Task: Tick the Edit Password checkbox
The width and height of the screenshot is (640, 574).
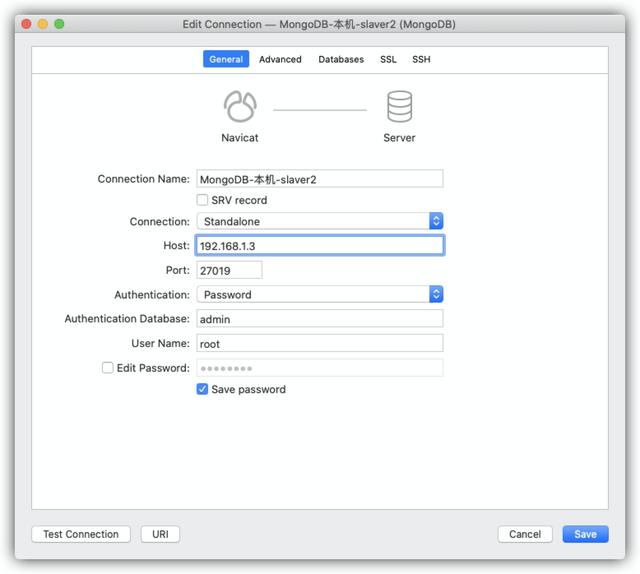Action: (x=107, y=367)
